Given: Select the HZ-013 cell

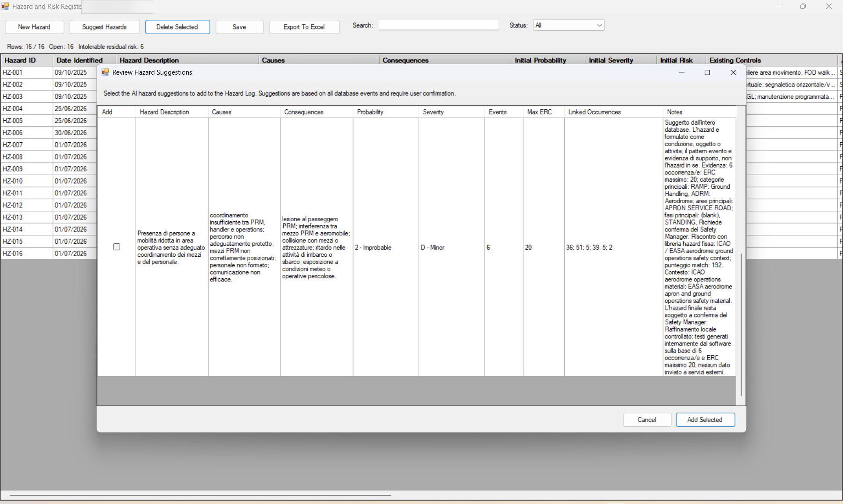Looking at the screenshot, I should [x=27, y=217].
